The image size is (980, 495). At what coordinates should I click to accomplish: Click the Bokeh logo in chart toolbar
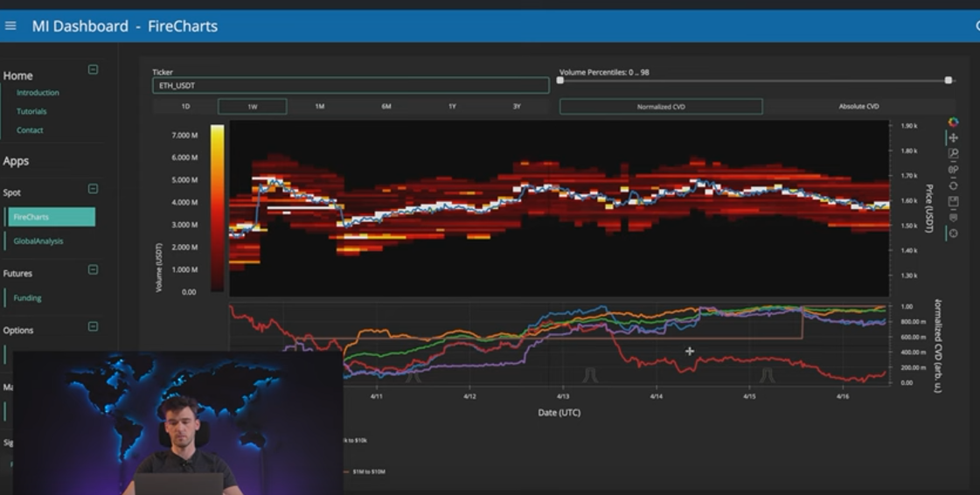click(x=953, y=122)
